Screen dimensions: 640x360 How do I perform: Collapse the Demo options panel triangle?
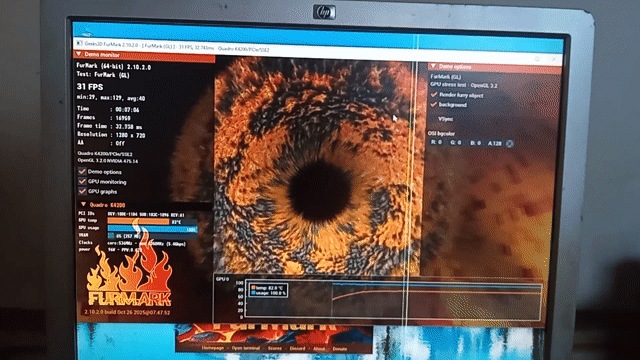click(x=433, y=66)
